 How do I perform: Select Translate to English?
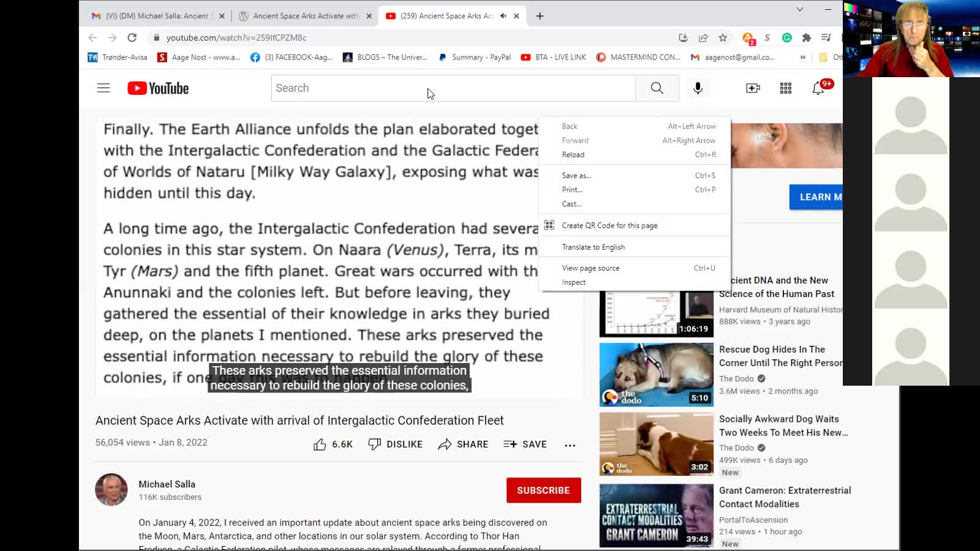[635, 247]
